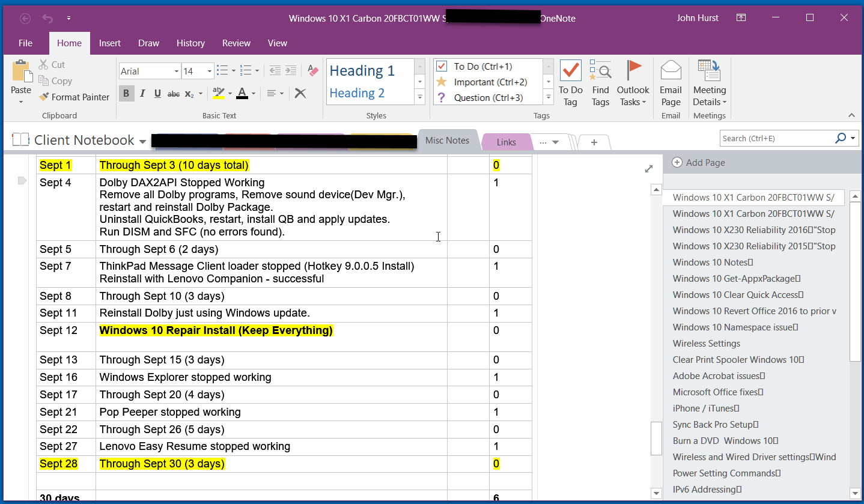Click the Paste clipboard icon
This screenshot has height=504, width=864.
tap(21, 71)
